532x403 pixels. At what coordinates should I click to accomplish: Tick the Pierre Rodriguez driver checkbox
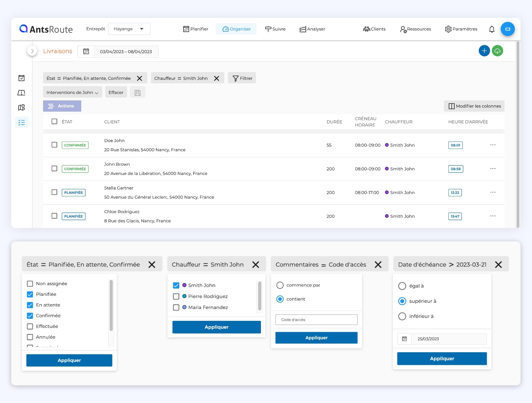pos(176,296)
